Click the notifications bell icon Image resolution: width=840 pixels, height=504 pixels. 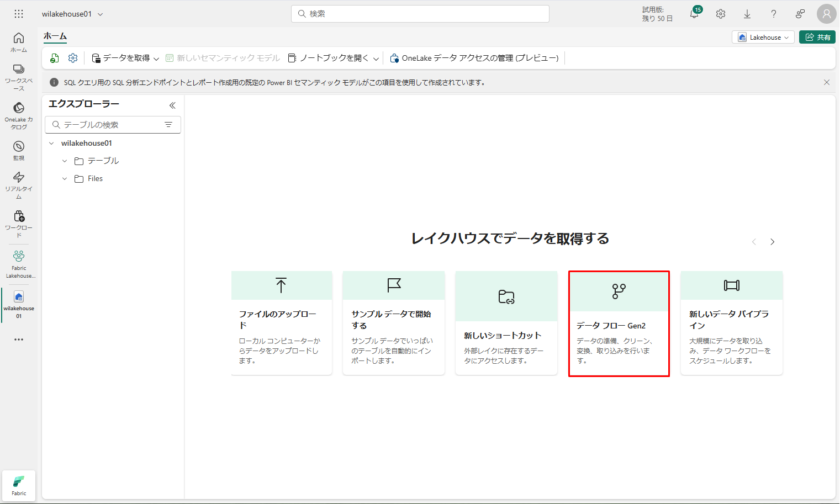point(694,14)
